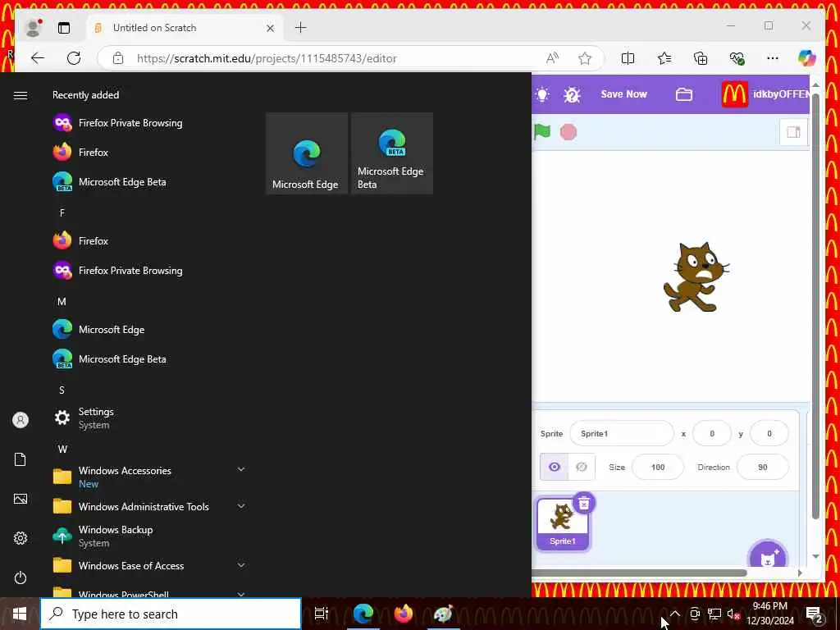
Task: Click the taskbar search box
Action: click(x=171, y=614)
